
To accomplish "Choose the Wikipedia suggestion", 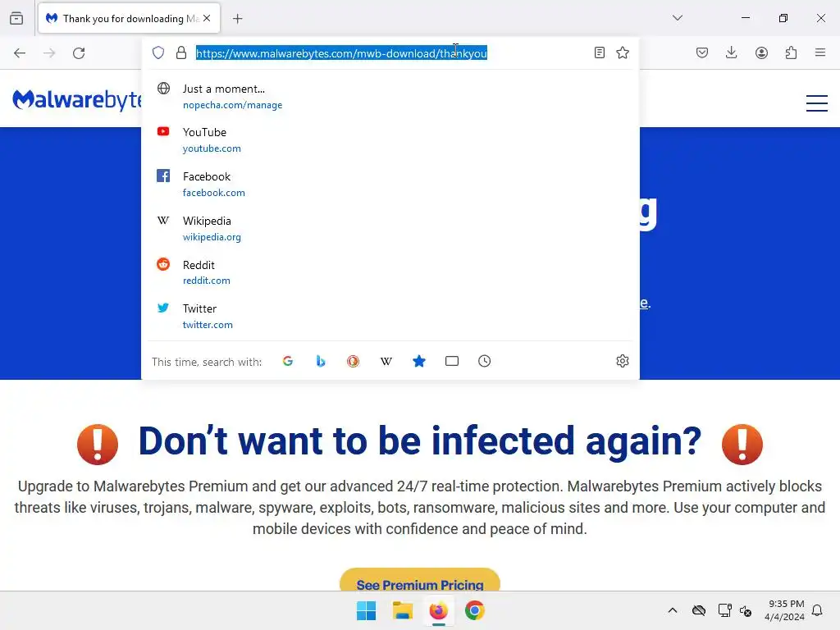I will click(390, 228).
